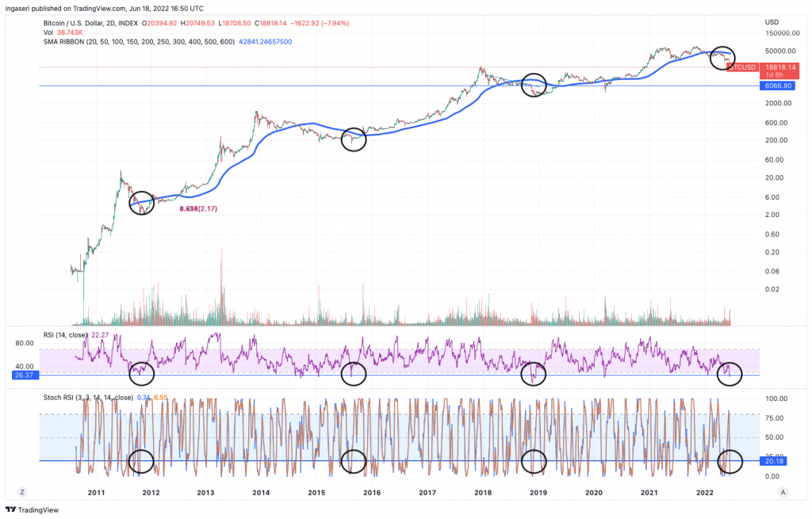Click the RSI (14, close) legend
The width and height of the screenshot is (812, 519).
pos(65,335)
